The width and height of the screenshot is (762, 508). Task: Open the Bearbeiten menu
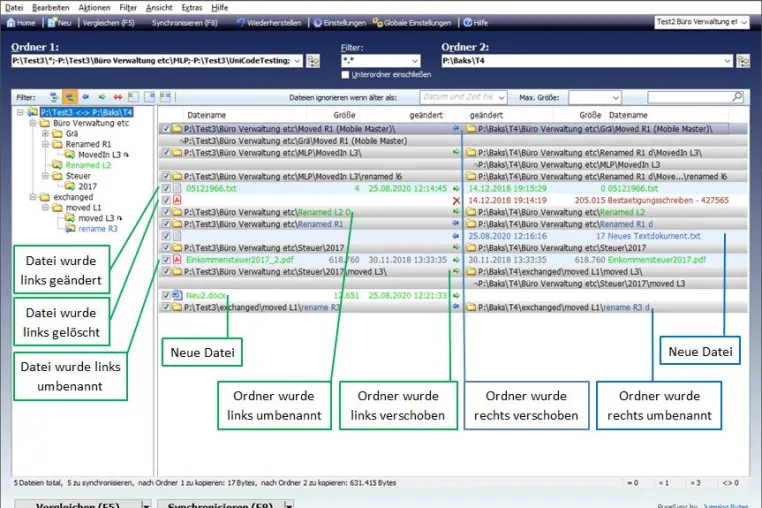(x=51, y=8)
